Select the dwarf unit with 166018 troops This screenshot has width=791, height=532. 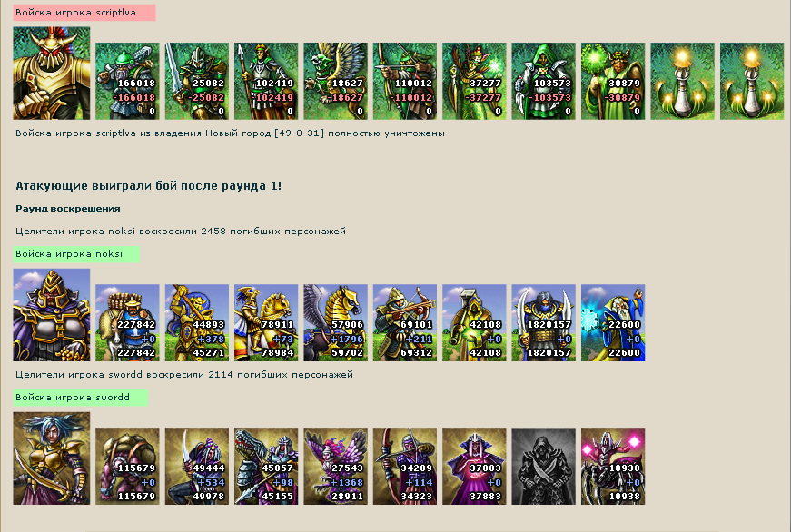coord(127,81)
